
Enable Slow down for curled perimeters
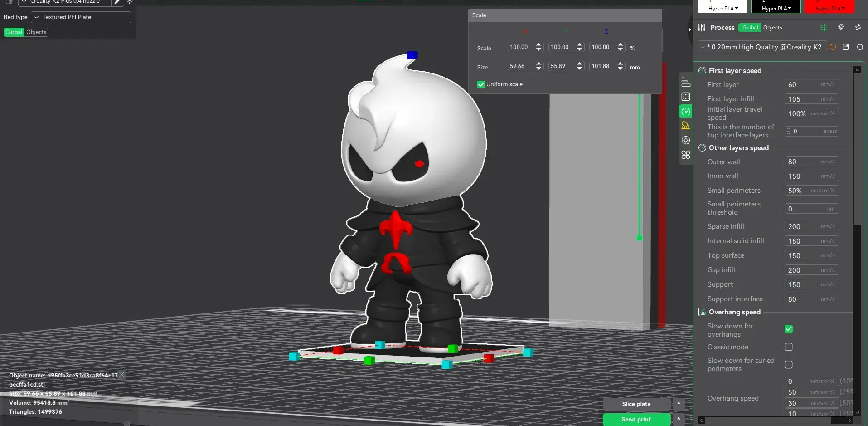789,365
